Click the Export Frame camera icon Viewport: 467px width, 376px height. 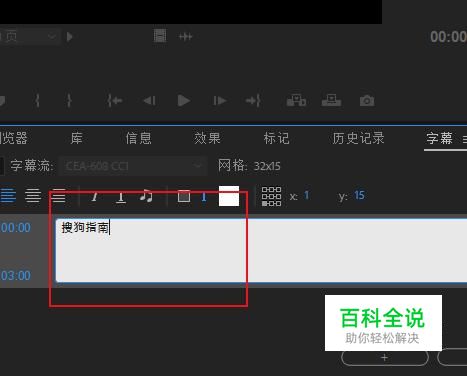(x=367, y=100)
